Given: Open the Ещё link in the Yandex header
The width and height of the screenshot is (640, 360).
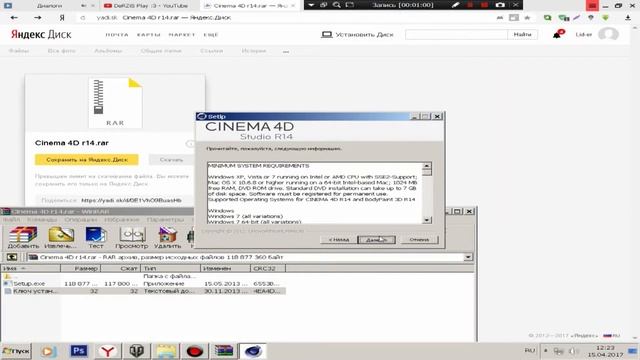Looking at the screenshot, I should pos(211,35).
